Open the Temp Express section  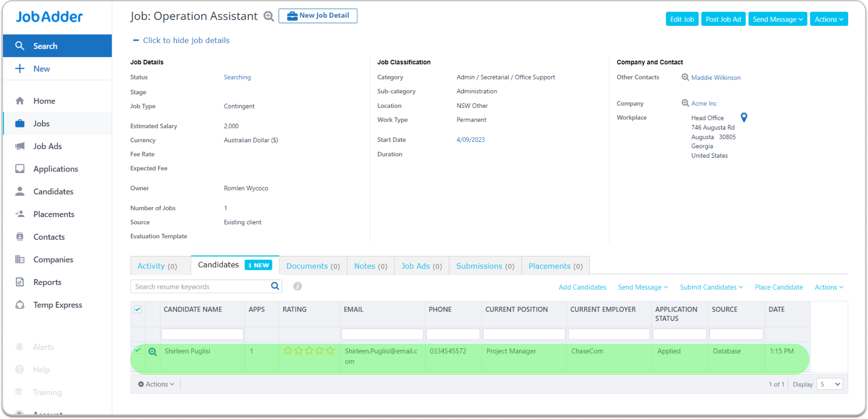(58, 305)
